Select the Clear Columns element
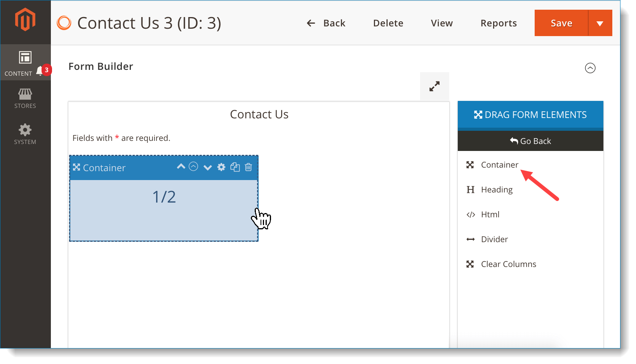636x364 pixels. point(508,264)
